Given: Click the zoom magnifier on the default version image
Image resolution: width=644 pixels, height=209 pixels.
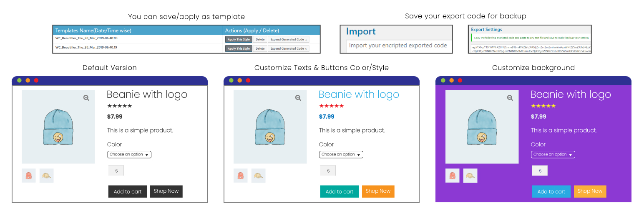Looking at the screenshot, I should 86,98.
